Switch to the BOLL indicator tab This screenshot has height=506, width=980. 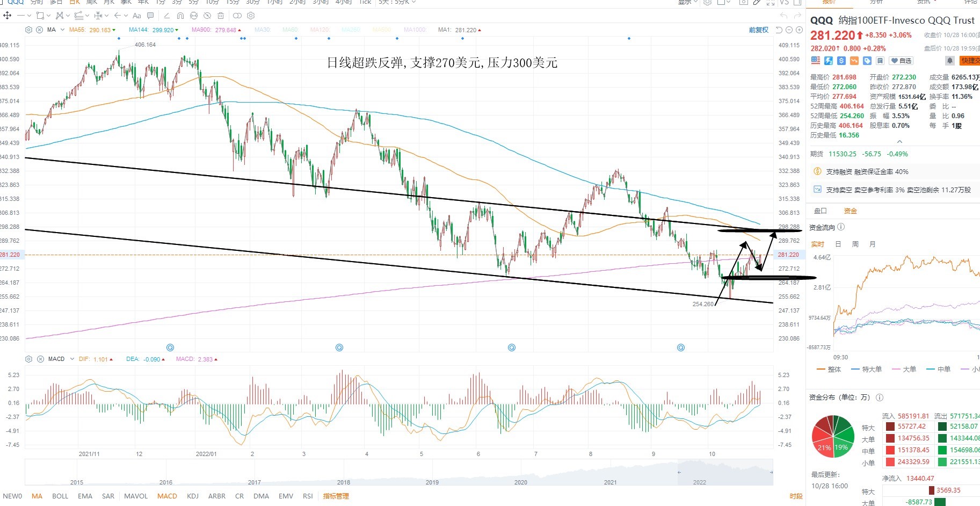point(60,496)
